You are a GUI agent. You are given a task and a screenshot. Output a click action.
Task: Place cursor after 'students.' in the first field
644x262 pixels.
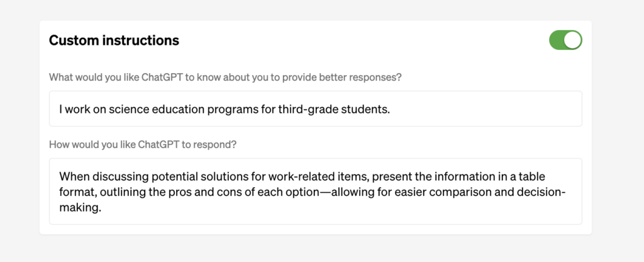pos(391,109)
